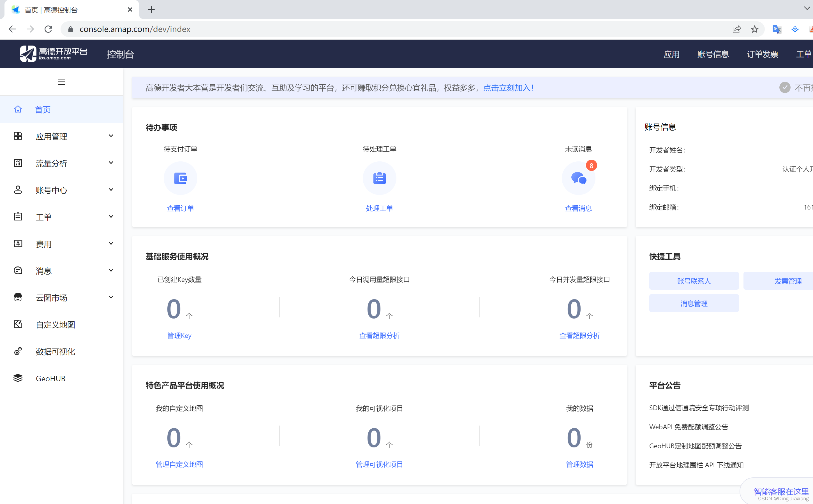Click the address bar URL console.amap.com/dev/index

[x=135, y=29]
